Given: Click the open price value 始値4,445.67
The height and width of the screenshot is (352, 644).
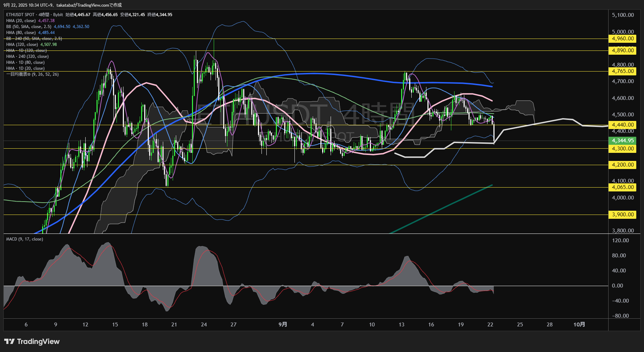Looking at the screenshot, I should click(x=78, y=15).
